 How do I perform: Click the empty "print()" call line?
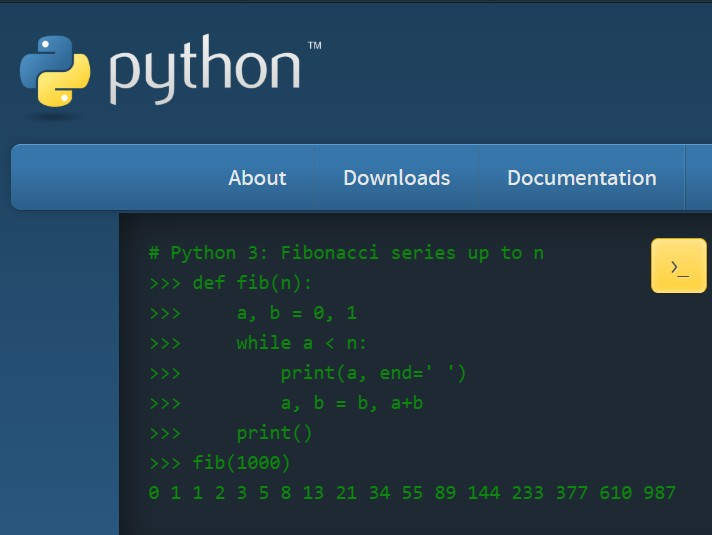coord(274,433)
